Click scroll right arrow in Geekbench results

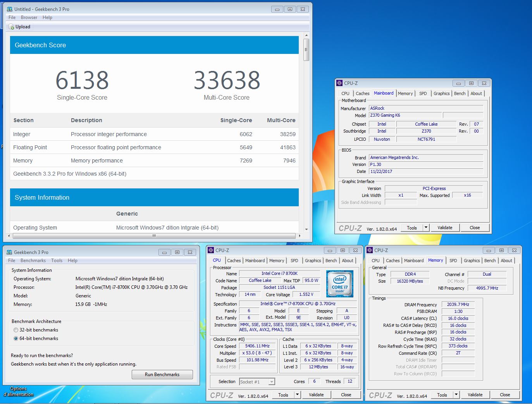300,236
